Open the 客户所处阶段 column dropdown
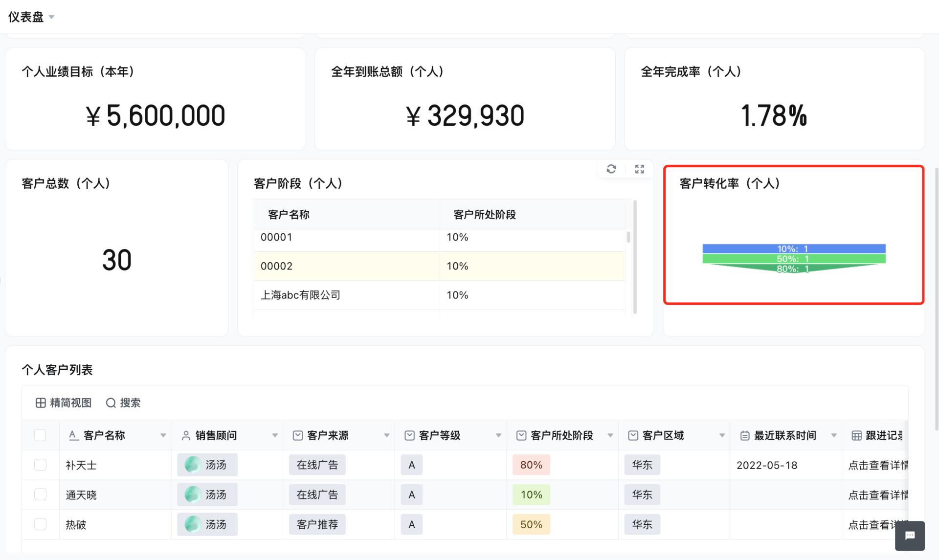The width and height of the screenshot is (939, 560). point(610,435)
